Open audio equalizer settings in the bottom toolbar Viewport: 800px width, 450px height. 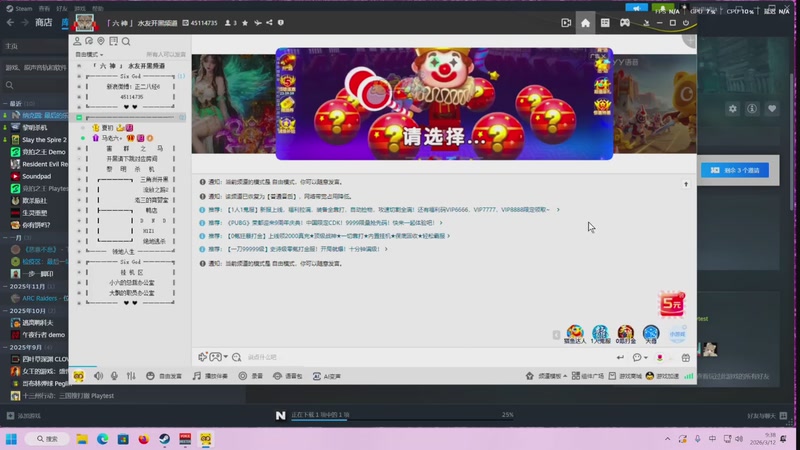tap(131, 376)
